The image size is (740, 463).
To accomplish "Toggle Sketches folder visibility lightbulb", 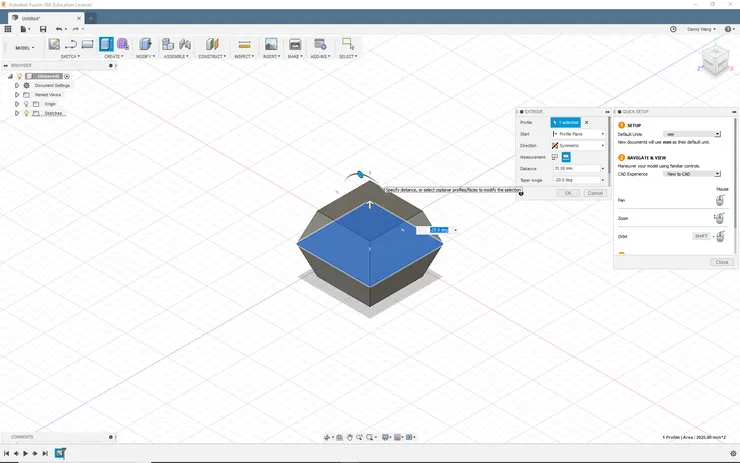I will pos(26,113).
